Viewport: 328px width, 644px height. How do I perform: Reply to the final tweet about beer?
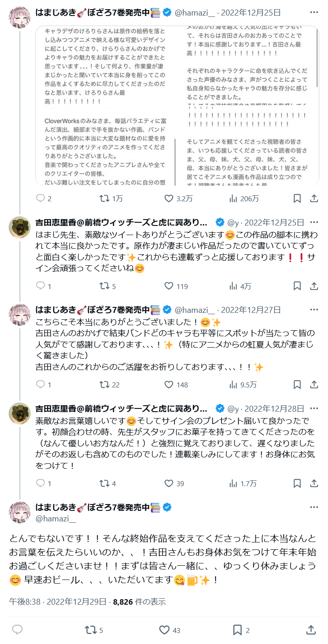[17, 630]
